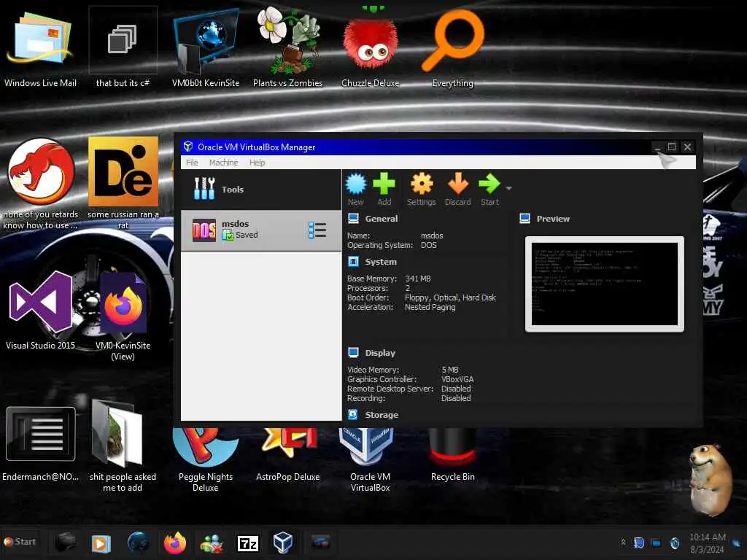Click the Storage section header
The width and height of the screenshot is (747, 560).
click(382, 415)
